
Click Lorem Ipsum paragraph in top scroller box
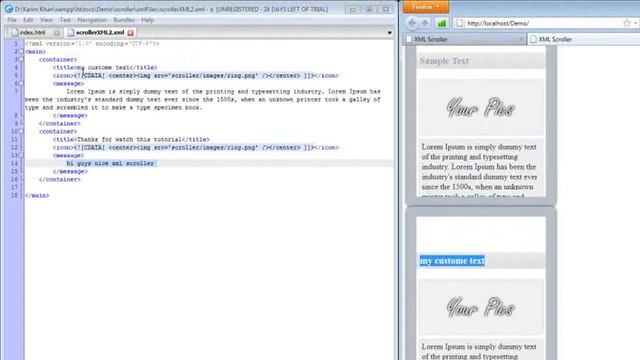(x=480, y=169)
